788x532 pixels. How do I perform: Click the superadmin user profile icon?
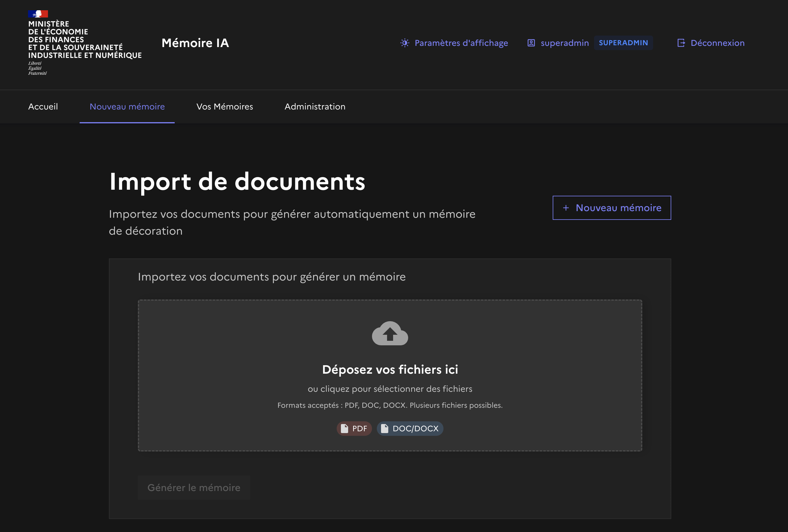coord(531,43)
